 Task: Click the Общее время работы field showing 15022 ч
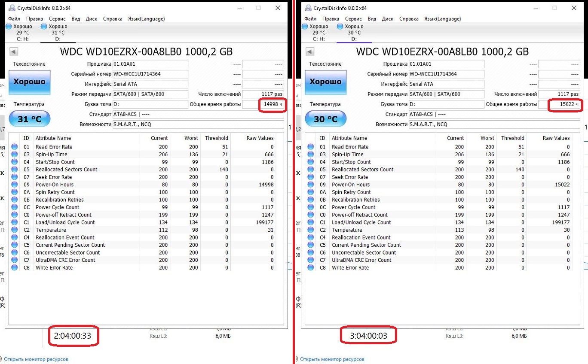pos(559,104)
